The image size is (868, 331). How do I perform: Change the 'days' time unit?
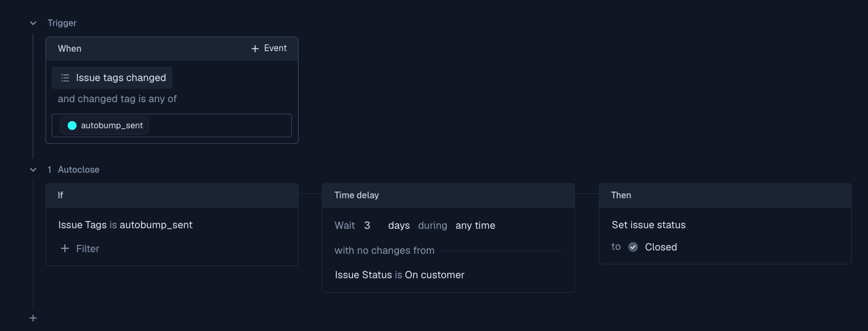coord(398,225)
